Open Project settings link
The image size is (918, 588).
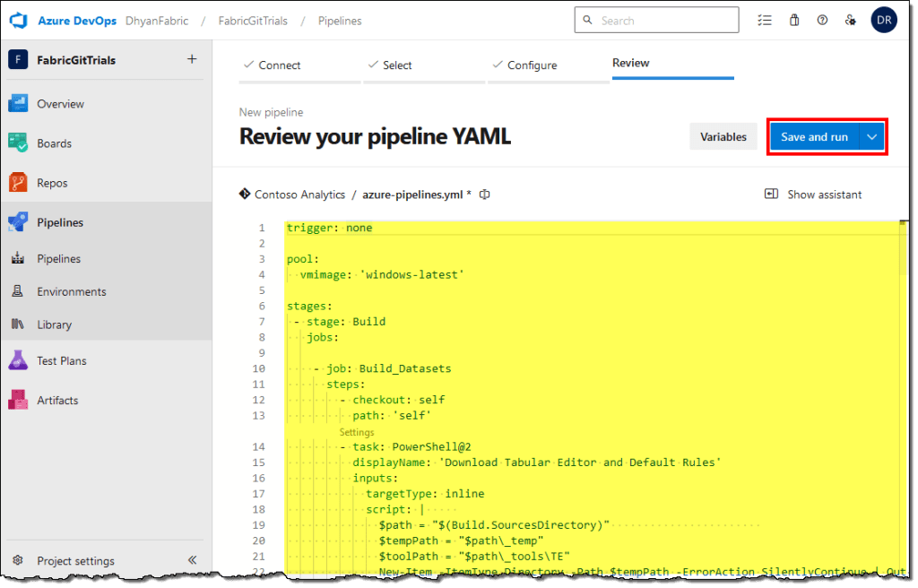coord(75,561)
